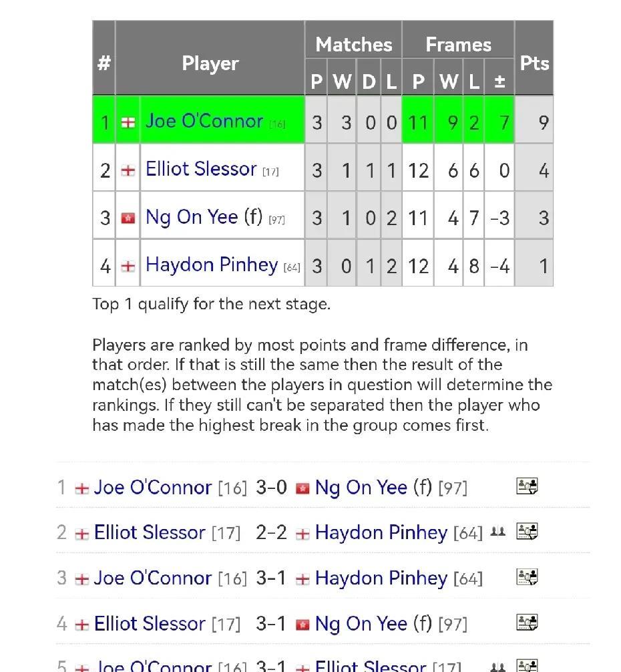Click Hong Kong flag in match 1 row
The height and width of the screenshot is (672, 621).
pos(302,488)
